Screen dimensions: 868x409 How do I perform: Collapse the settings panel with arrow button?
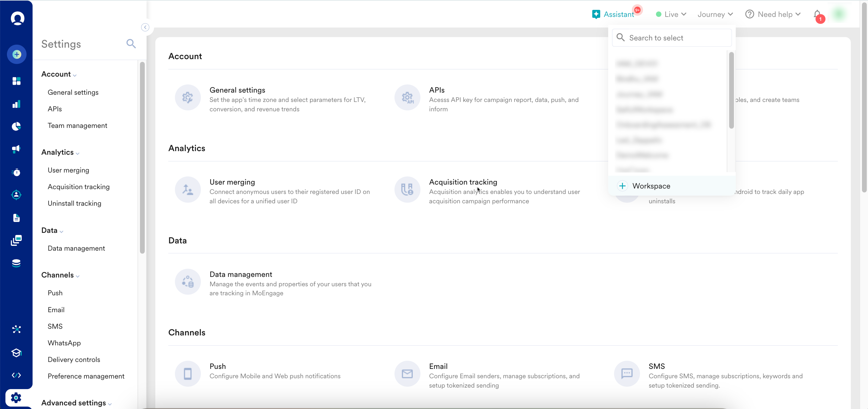coord(145,27)
